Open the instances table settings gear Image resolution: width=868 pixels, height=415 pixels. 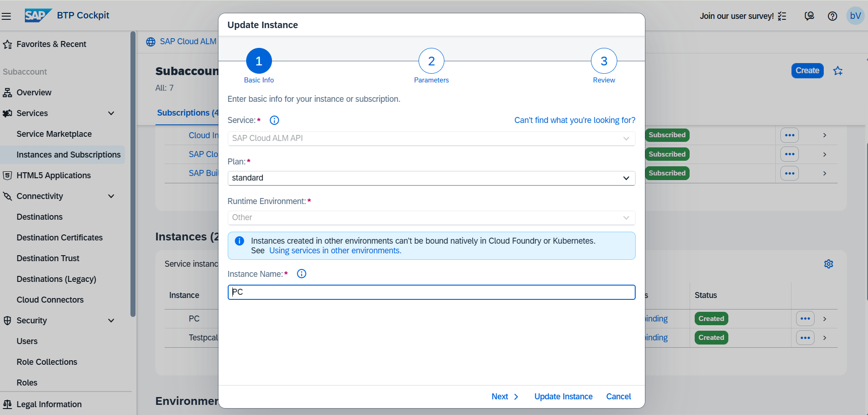(x=828, y=264)
